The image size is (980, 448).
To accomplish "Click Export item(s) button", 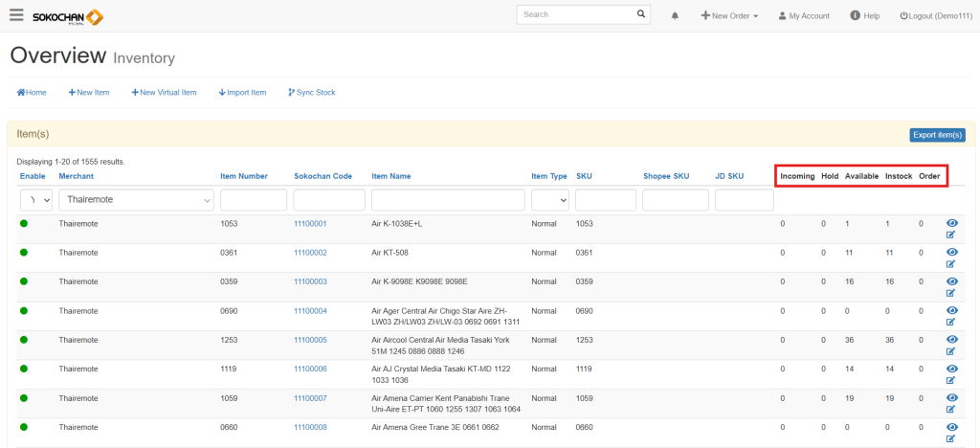I will [x=937, y=135].
